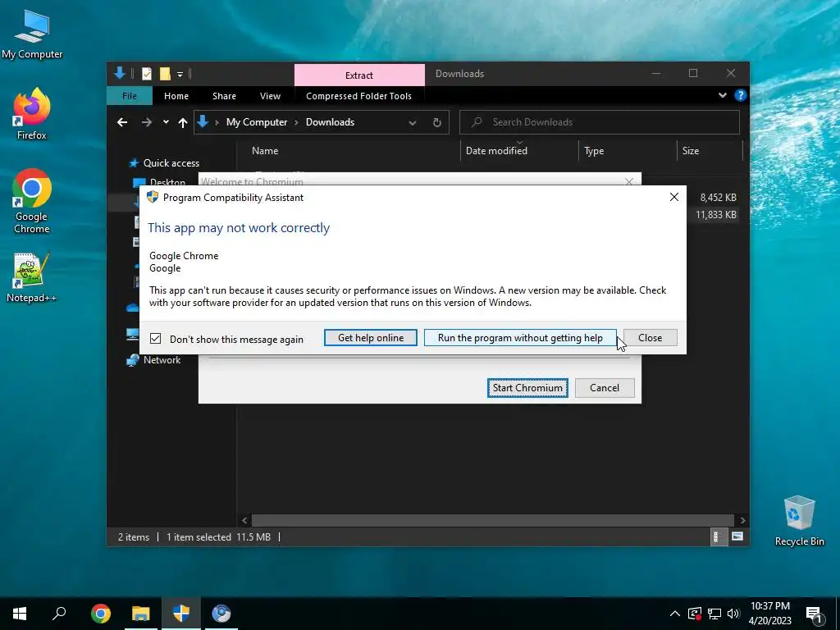Expand address bar history dropdown

pos(413,123)
